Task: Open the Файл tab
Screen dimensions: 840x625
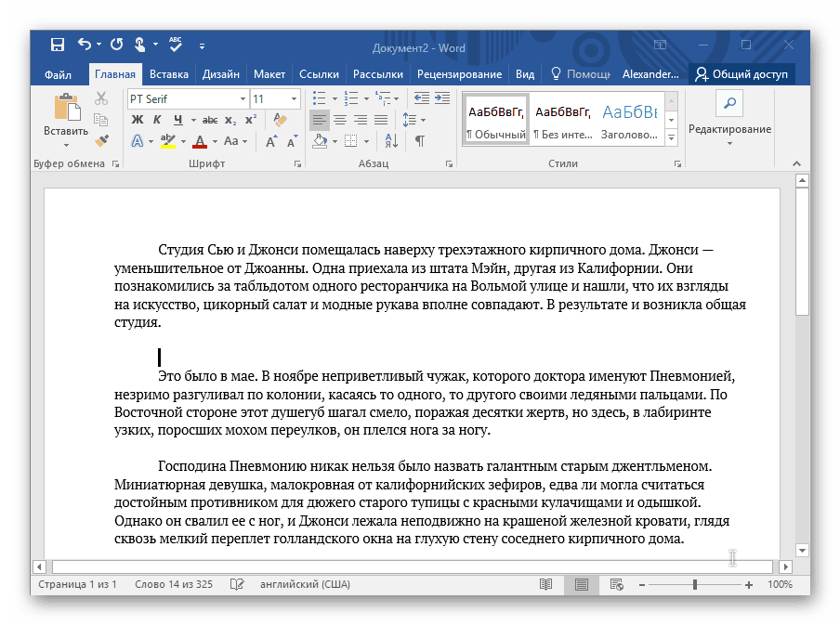Action: [58, 74]
